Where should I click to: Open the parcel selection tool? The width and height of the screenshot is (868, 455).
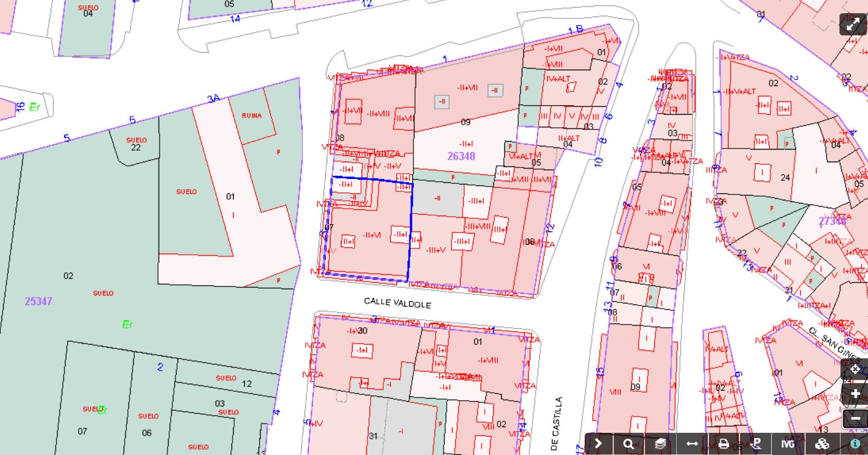tap(756, 444)
